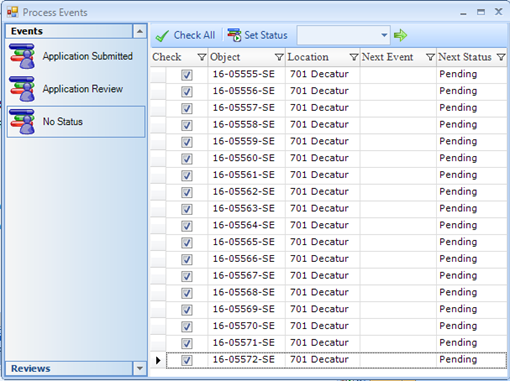Click 701 Decatur location for 16-05570-SE
The height and width of the screenshot is (381, 510).
[x=319, y=326]
